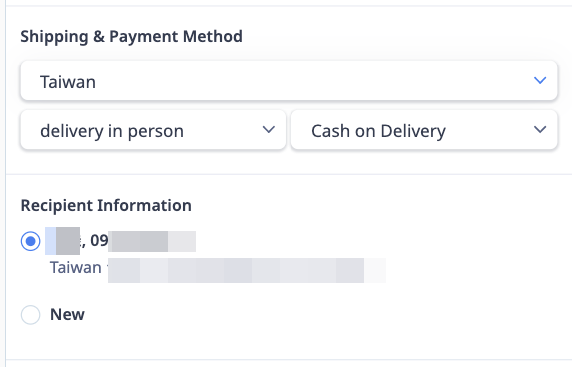
Task: Expand the "delivery in person" shipping dropdown
Action: (153, 130)
